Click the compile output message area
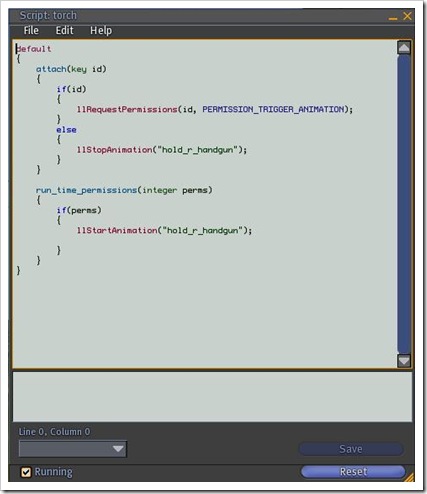The height and width of the screenshot is (494, 427). 212,397
